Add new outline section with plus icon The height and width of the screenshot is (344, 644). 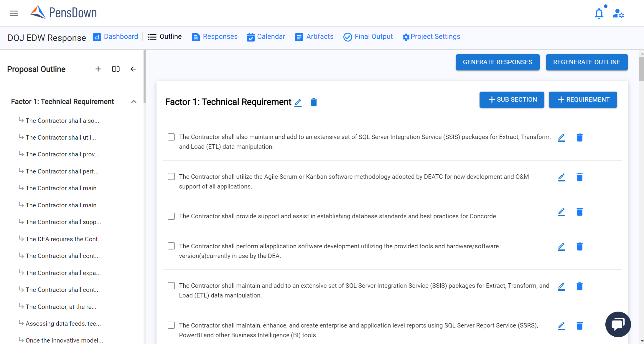point(98,69)
